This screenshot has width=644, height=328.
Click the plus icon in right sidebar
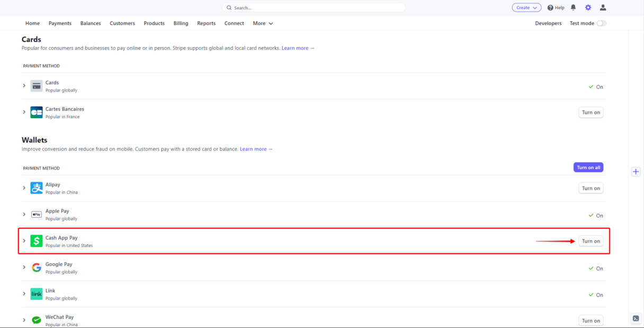636,172
